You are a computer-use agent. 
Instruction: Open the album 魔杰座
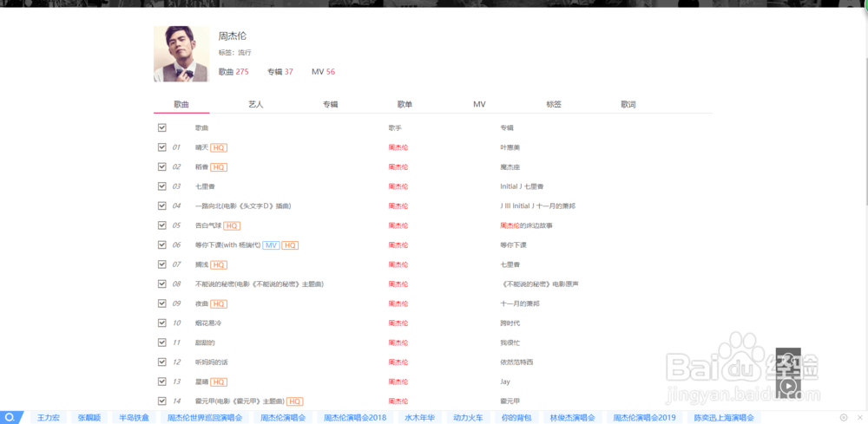510,167
